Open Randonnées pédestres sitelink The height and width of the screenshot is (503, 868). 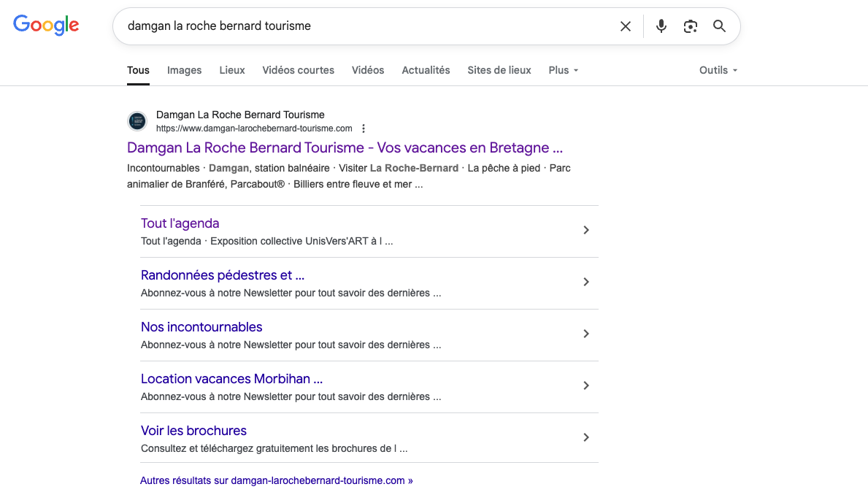(x=223, y=275)
